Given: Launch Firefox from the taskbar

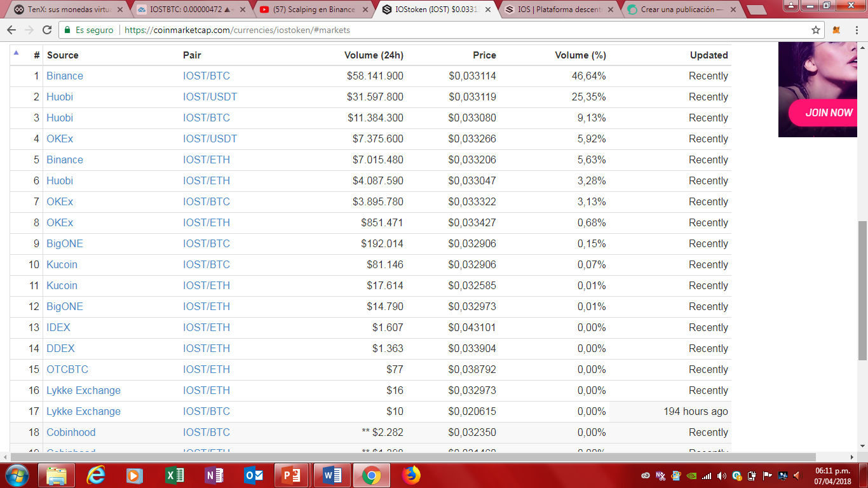Looking at the screenshot, I should pos(411,475).
